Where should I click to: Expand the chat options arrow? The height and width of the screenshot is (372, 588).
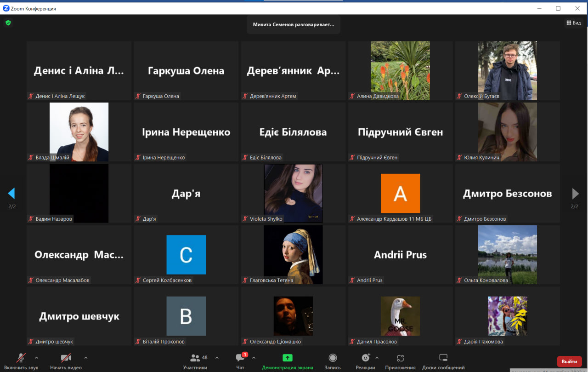click(254, 358)
